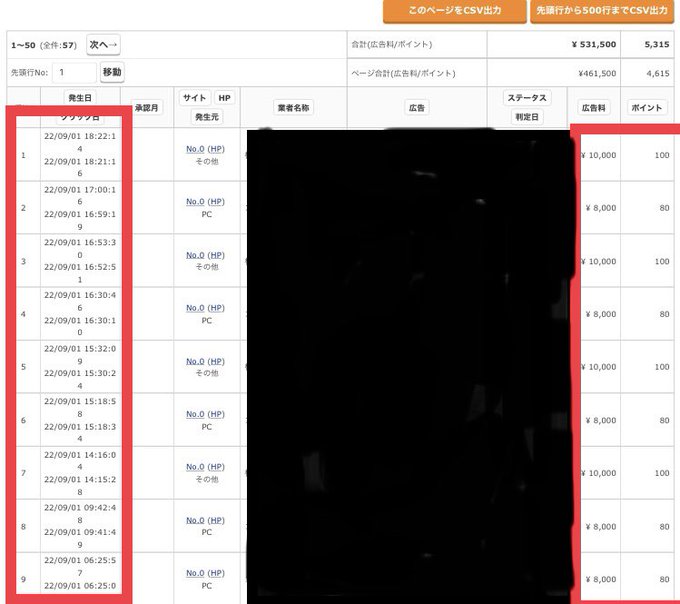Sort by 広告料 column header
Viewport: 680px width, 604px height.
[x=593, y=108]
